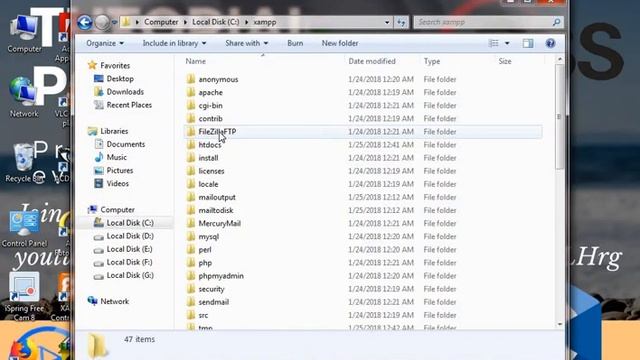This screenshot has width=640, height=360.
Task: Select the perl folder icon
Action: 191,249
